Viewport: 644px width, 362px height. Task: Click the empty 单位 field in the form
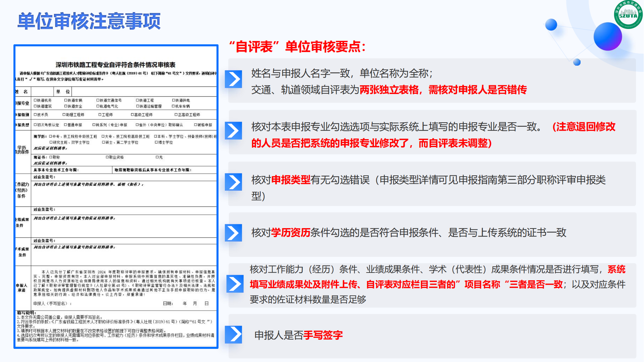[144, 92]
